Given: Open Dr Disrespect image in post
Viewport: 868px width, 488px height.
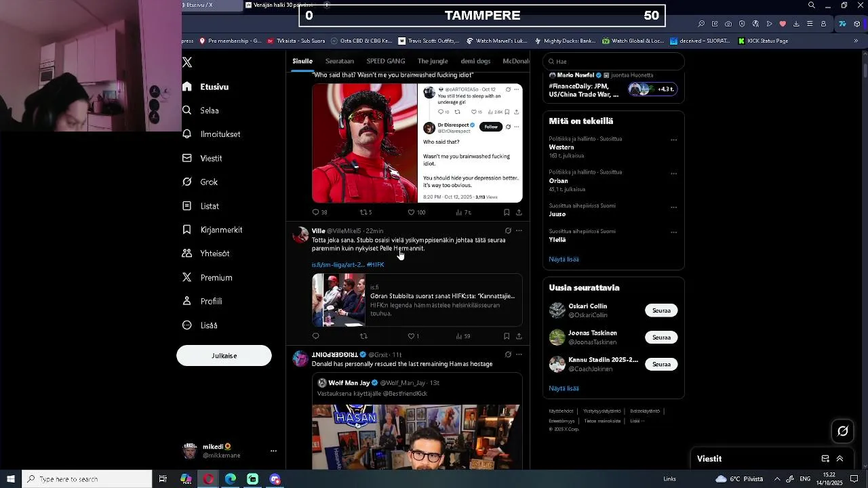Looking at the screenshot, I should [x=365, y=143].
